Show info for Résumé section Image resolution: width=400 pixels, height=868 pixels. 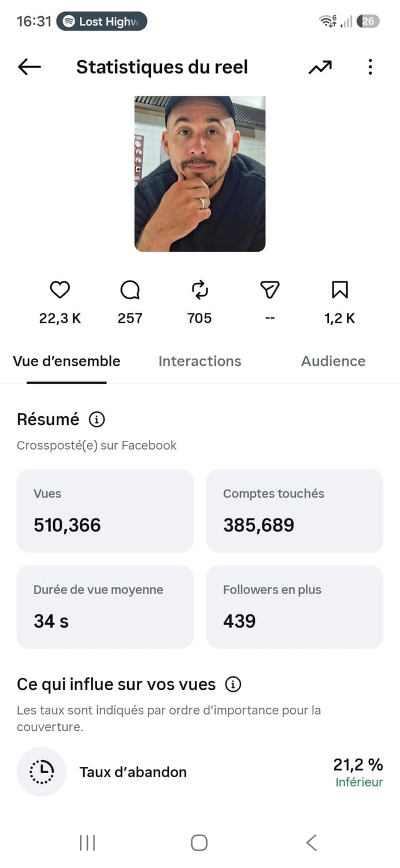[97, 419]
